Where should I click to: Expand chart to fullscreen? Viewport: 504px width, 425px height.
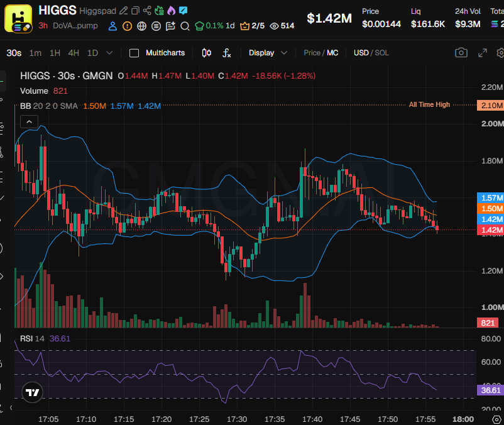click(x=483, y=53)
